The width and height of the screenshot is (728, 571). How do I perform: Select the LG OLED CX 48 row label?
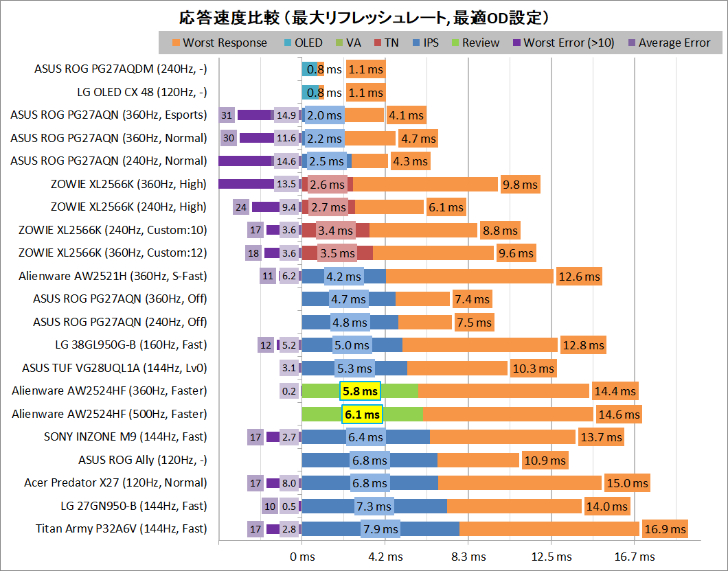click(142, 92)
